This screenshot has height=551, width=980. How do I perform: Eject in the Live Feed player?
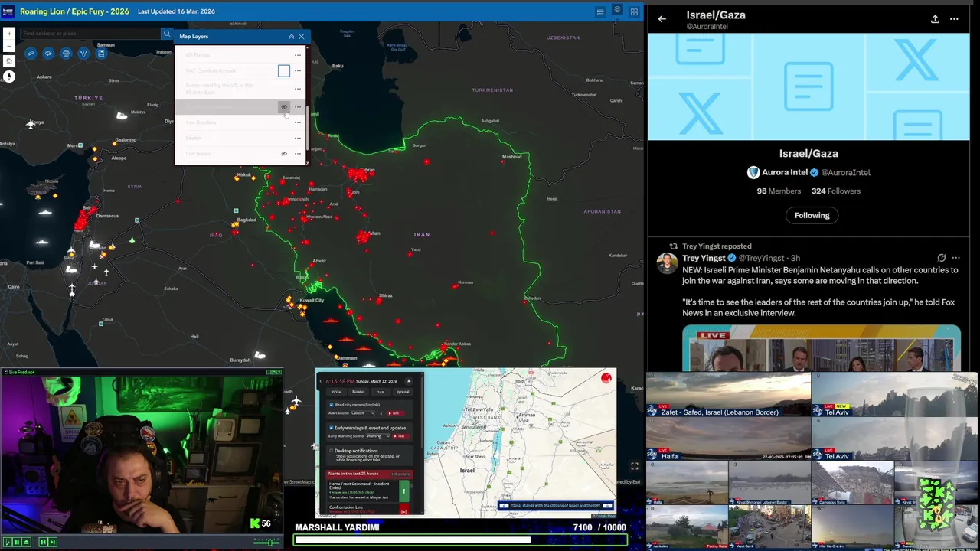pyautogui.click(x=27, y=542)
